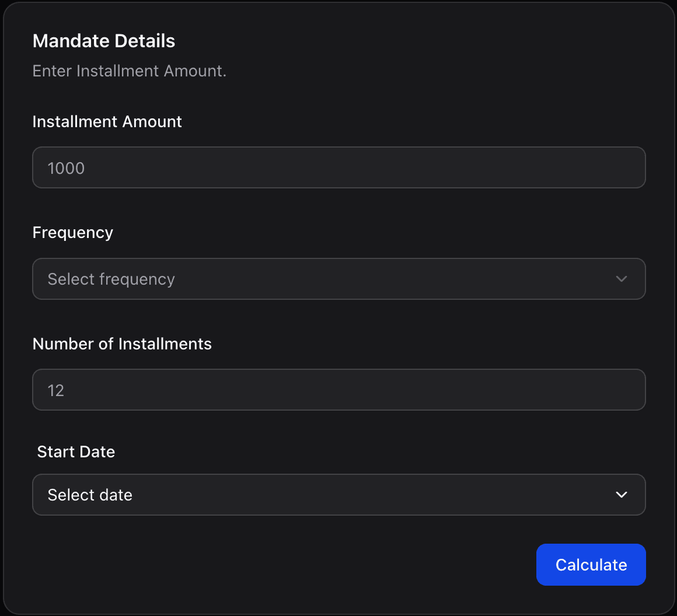Click the Start Date dropdown chevron icon
This screenshot has height=616, width=677.
pyautogui.click(x=621, y=495)
